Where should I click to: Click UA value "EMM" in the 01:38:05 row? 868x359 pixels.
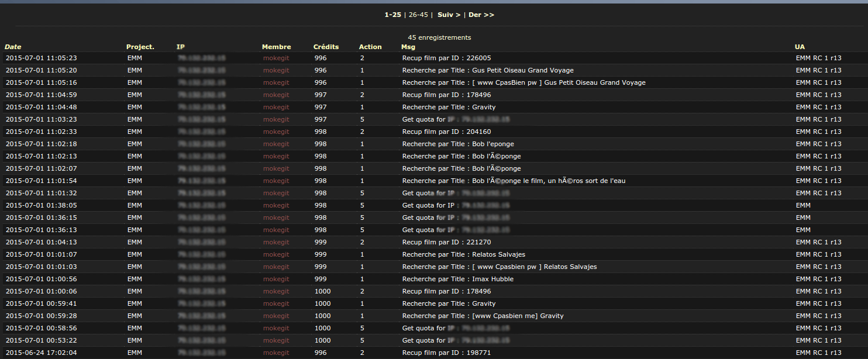pos(803,205)
